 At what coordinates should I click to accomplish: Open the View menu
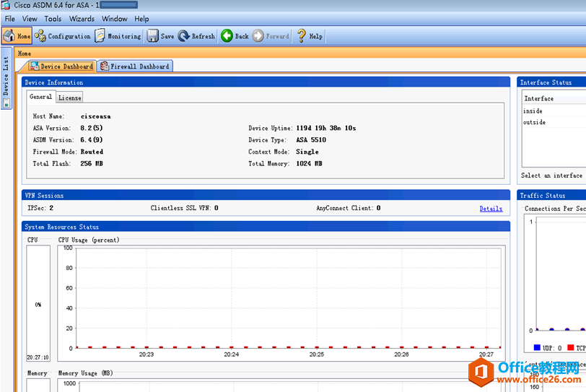30,19
